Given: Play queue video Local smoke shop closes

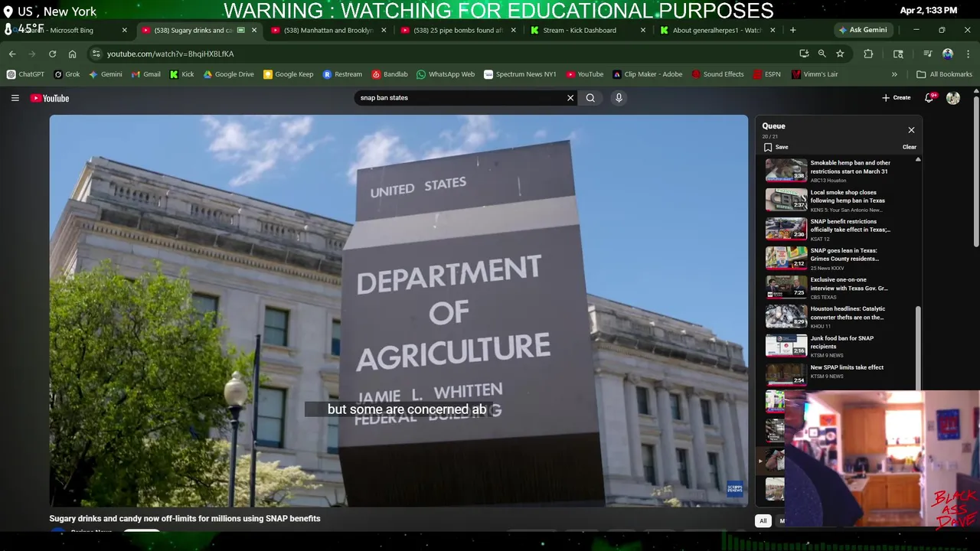Looking at the screenshot, I should tap(840, 200).
